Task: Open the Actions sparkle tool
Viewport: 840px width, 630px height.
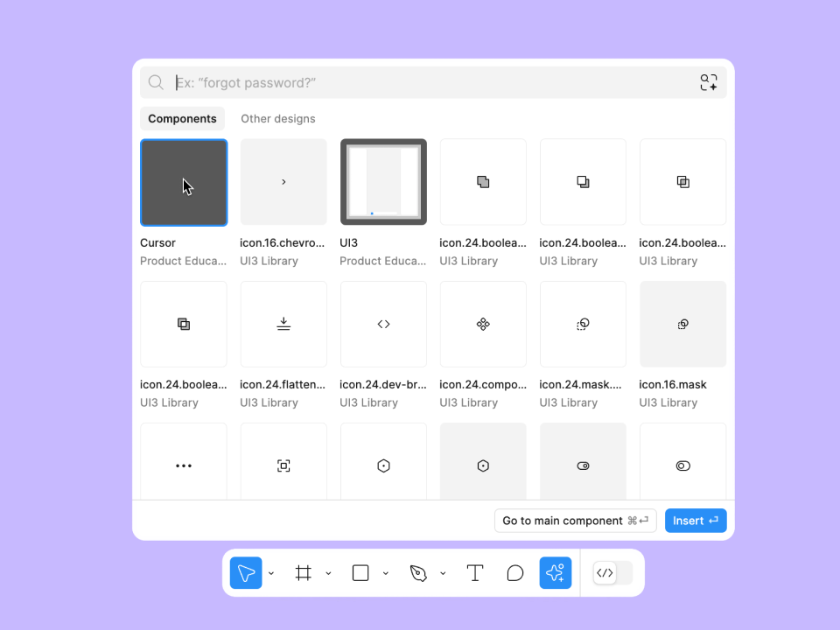Action: [556, 573]
